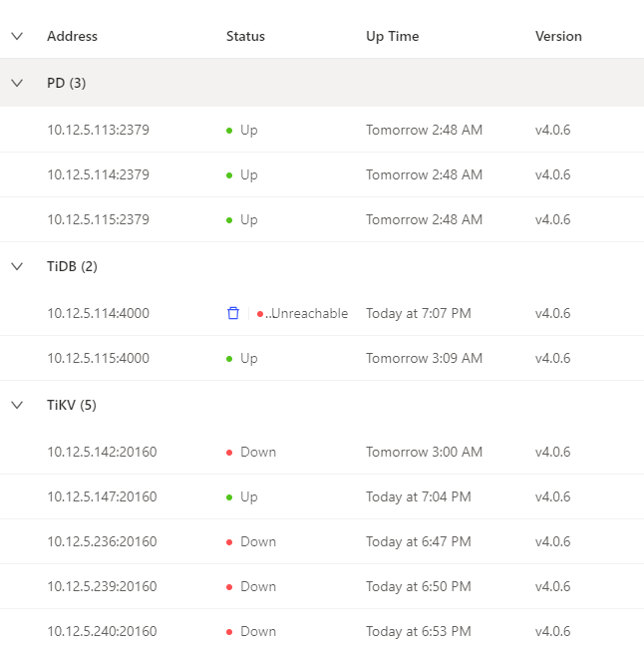644x651 pixels.
Task: Select TiDB instance 10.12.5.114:4000
Action: click(98, 313)
